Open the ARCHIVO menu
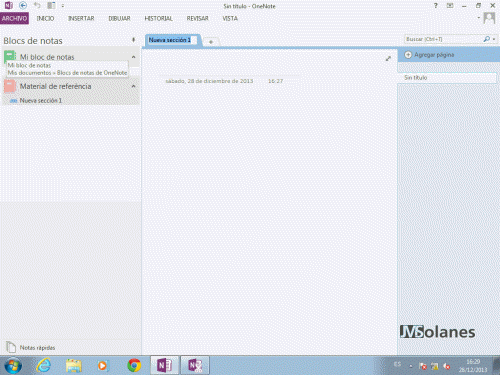Screen dimensions: 500x375 [14, 18]
